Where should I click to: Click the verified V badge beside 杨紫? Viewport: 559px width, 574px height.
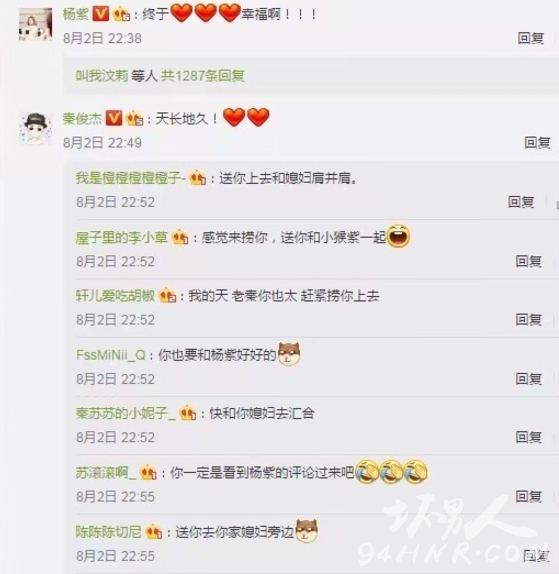[x=101, y=14]
